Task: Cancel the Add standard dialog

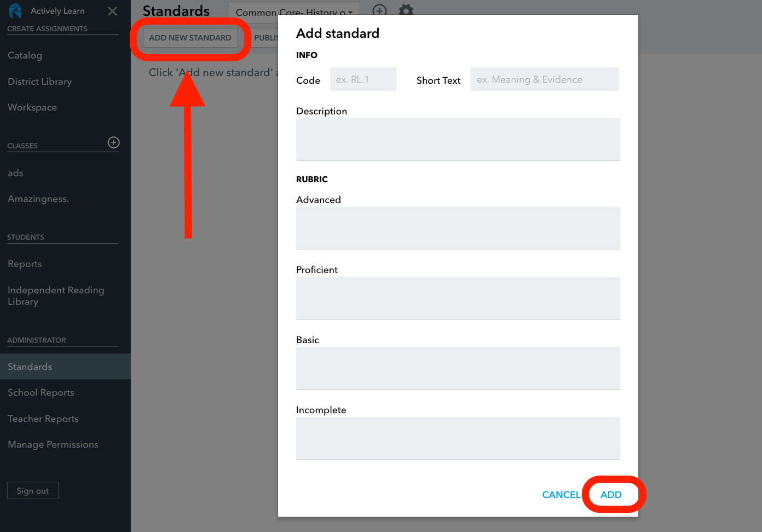Action: coord(561,495)
